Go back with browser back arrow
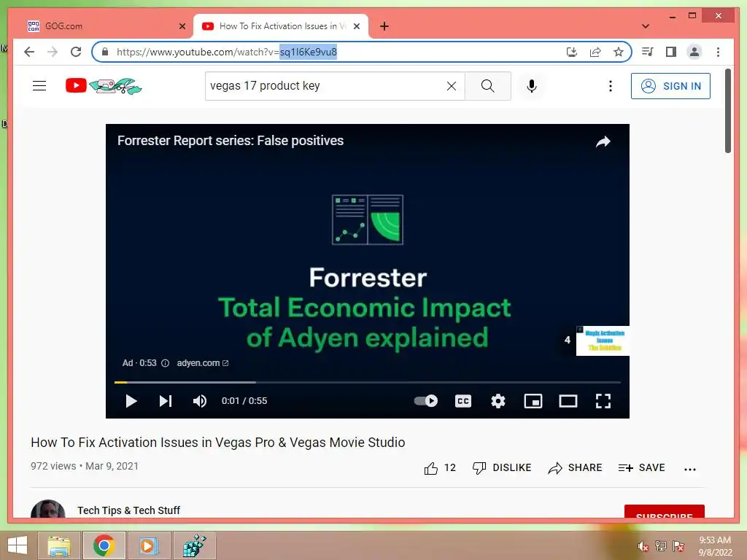Viewport: 747px width, 560px height. coord(29,52)
